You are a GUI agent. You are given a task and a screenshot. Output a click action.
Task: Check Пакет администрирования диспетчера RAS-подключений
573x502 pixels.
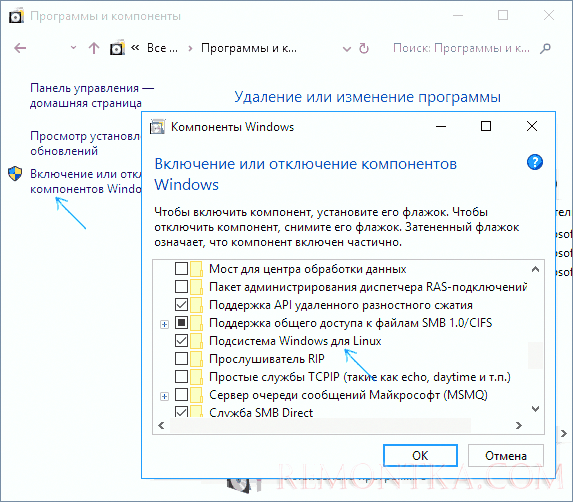tap(181, 286)
